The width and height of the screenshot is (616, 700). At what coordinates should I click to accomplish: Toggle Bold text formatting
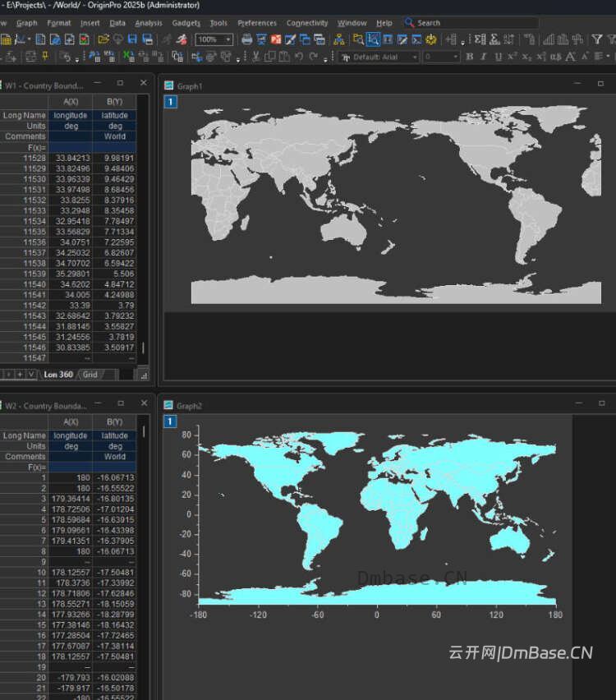[x=469, y=57]
